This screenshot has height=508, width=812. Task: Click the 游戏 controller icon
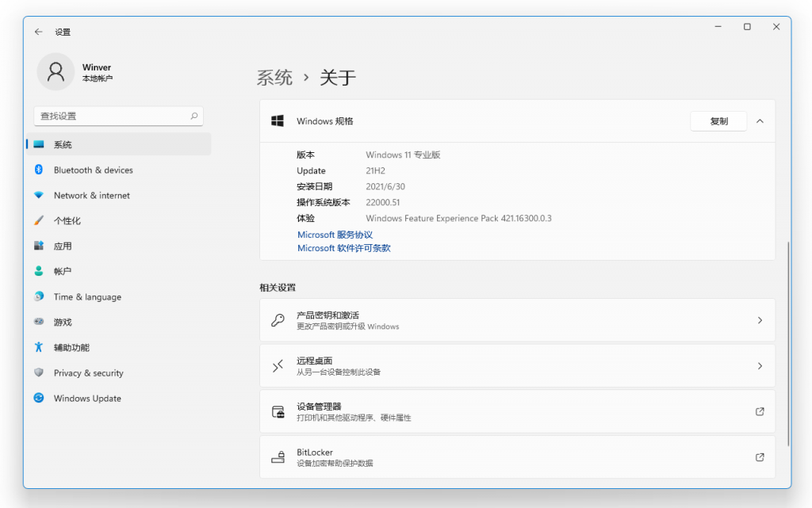[39, 322]
